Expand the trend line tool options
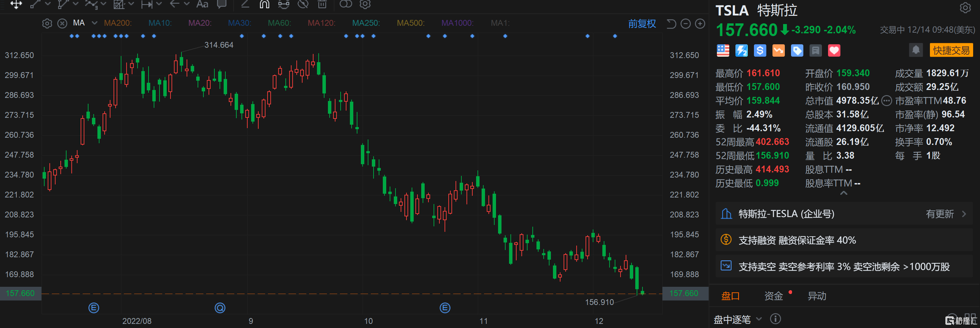 point(48,4)
